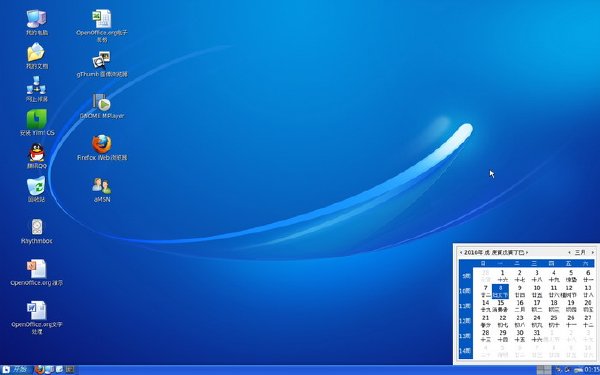Open the OpenOffice.org presentation icon

click(x=37, y=273)
